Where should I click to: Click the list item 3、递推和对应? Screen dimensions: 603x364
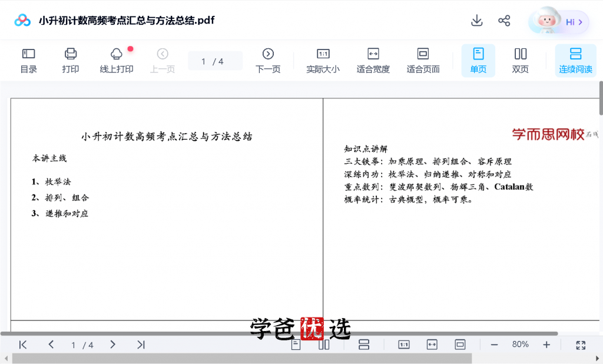60,214
